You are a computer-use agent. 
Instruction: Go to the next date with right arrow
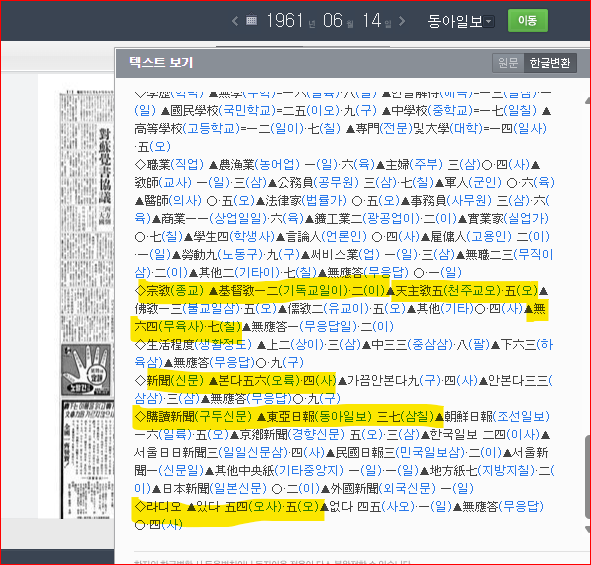click(402, 21)
